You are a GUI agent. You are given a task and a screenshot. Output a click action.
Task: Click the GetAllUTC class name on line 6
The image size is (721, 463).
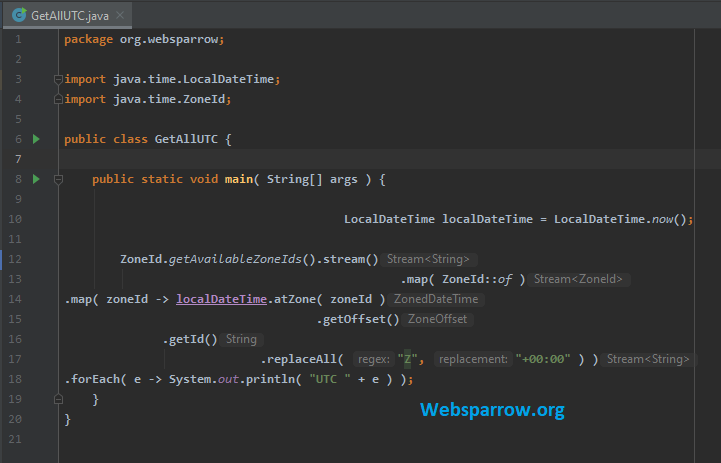[186, 139]
